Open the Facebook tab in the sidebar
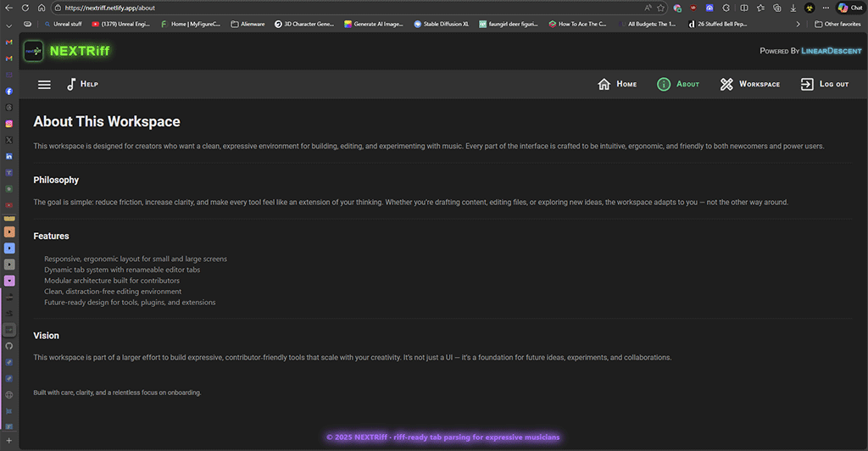 click(x=9, y=91)
